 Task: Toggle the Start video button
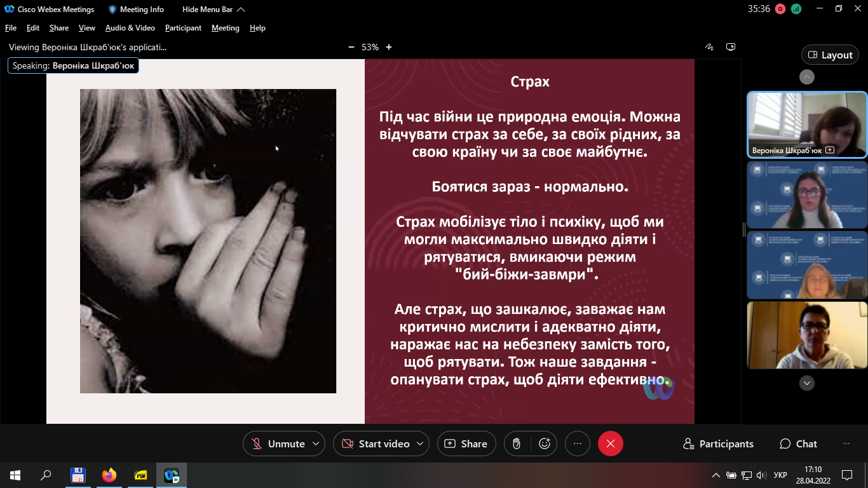click(x=376, y=444)
